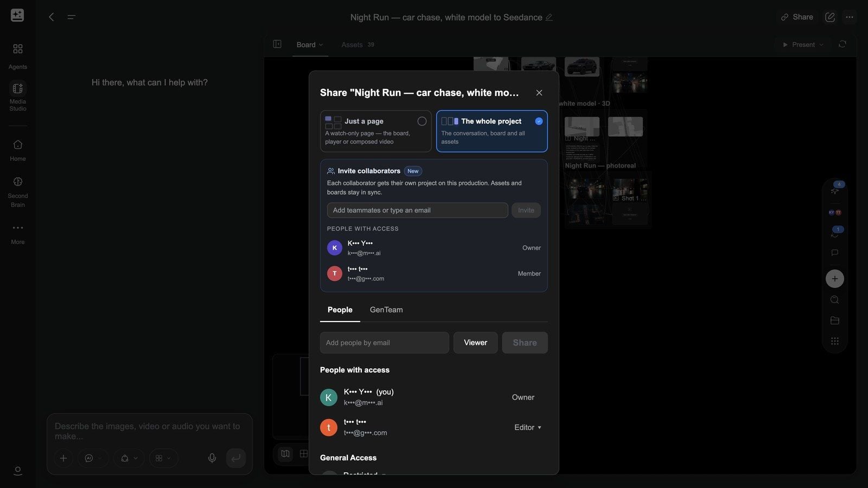Viewport: 868px width, 488px height.
Task: Open the AI chat mode dropdown in prompt box
Action: [93, 458]
